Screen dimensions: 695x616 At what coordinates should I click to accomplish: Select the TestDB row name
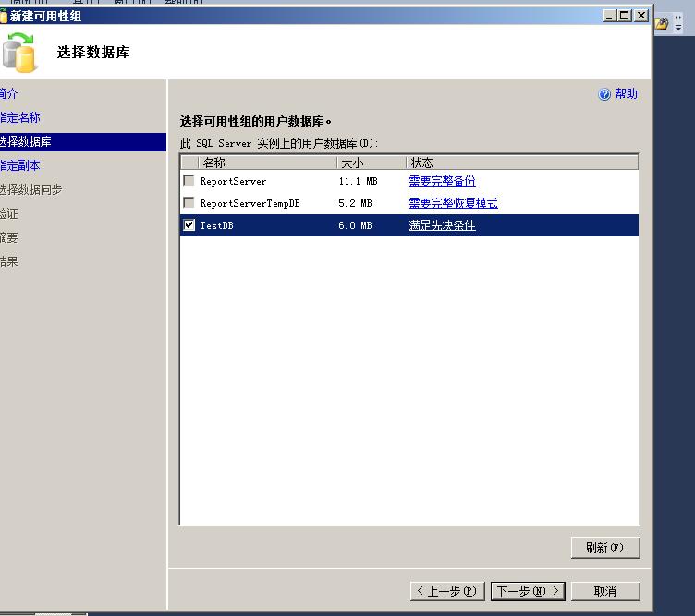click(217, 225)
